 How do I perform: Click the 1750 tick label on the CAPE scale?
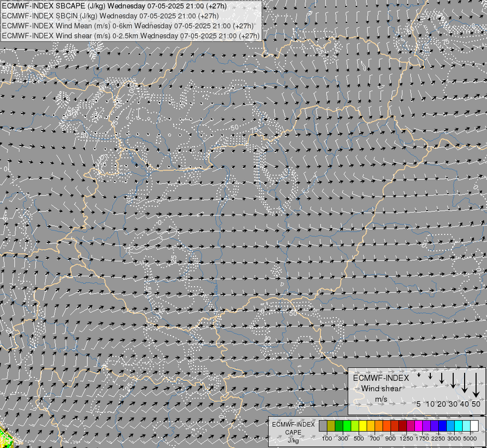tap(422, 439)
